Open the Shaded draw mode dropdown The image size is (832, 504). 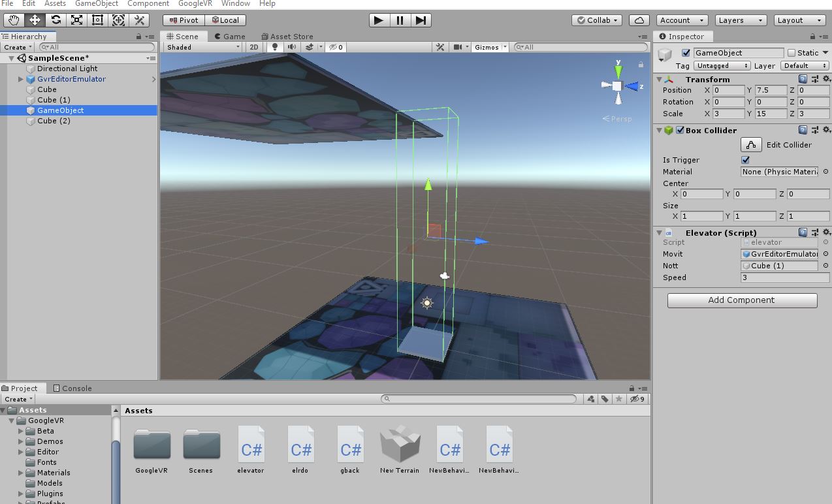[x=201, y=46]
